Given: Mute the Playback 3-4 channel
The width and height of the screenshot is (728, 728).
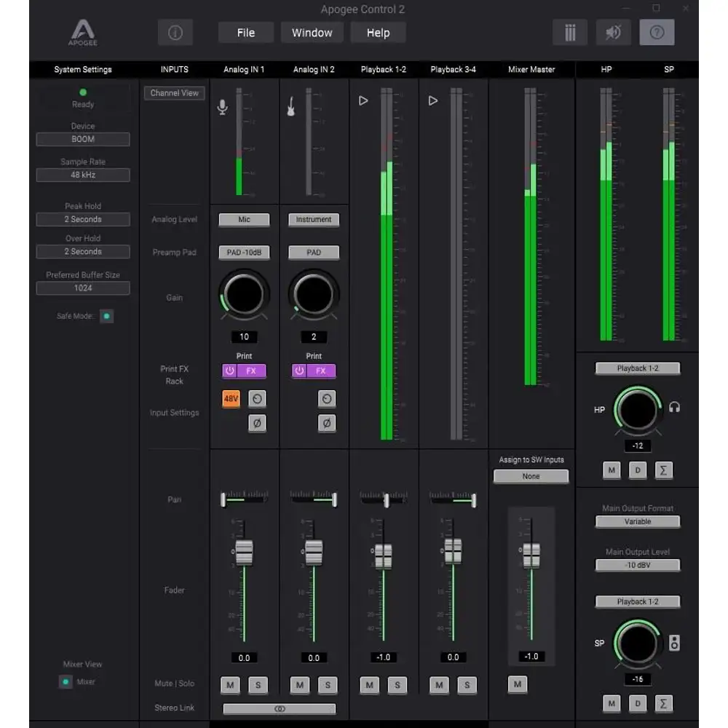Looking at the screenshot, I should [439, 685].
